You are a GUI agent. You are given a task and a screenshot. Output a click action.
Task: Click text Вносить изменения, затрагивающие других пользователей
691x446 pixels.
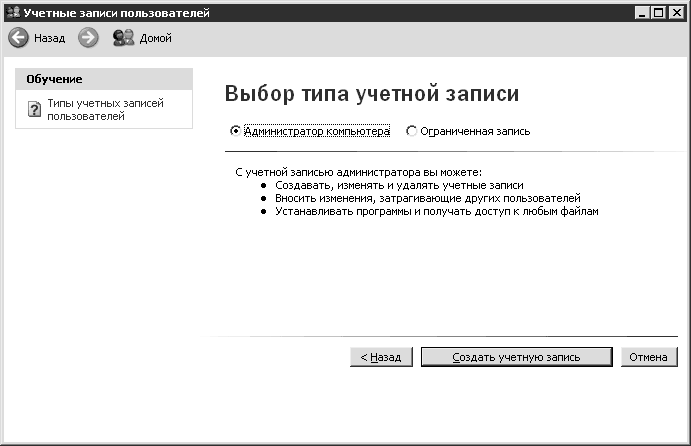pyautogui.click(x=427, y=198)
